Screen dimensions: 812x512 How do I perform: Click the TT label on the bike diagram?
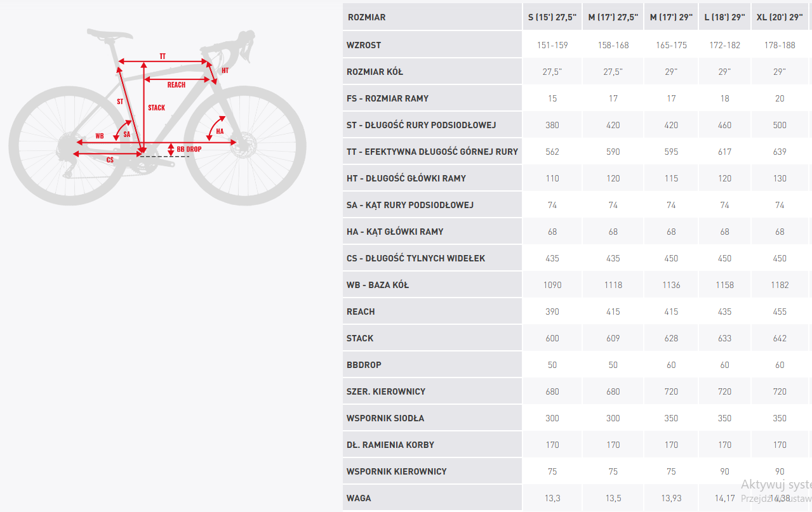[x=163, y=56]
